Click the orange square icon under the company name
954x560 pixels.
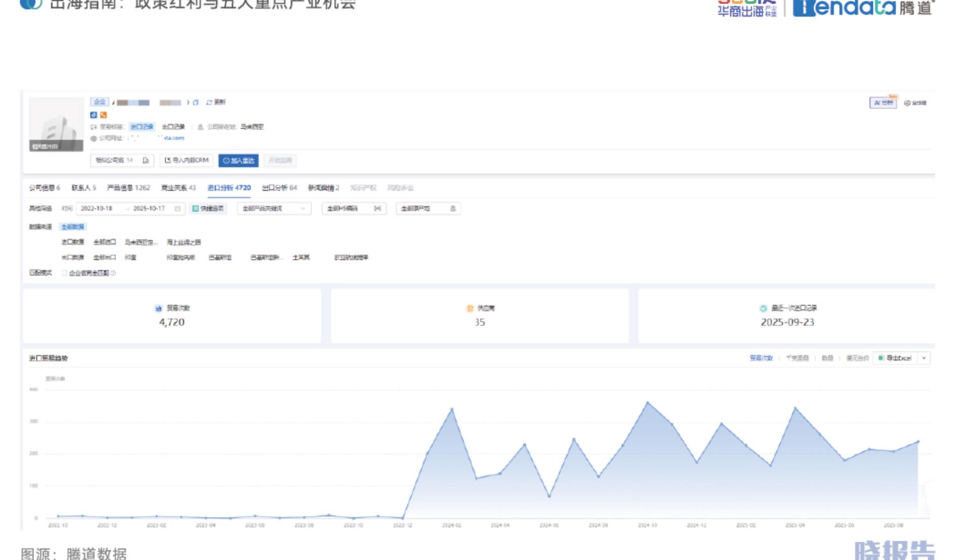103,115
